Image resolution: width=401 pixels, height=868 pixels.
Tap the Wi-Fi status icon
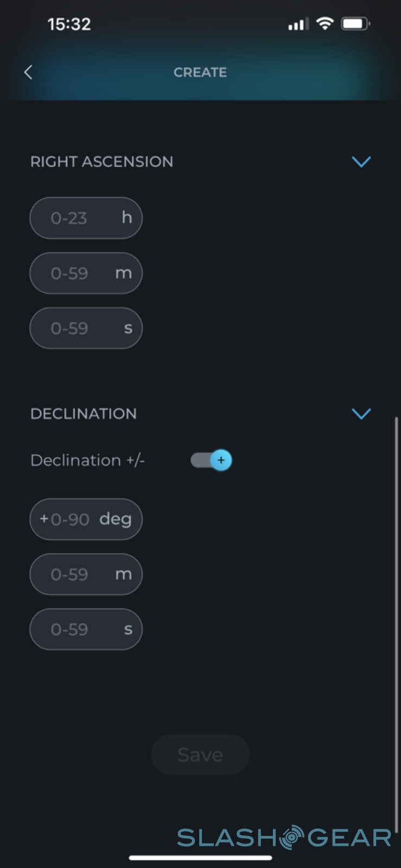(x=324, y=23)
